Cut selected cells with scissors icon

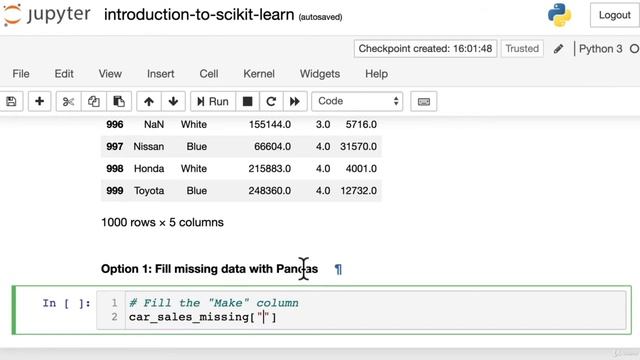pyautogui.click(x=69, y=101)
